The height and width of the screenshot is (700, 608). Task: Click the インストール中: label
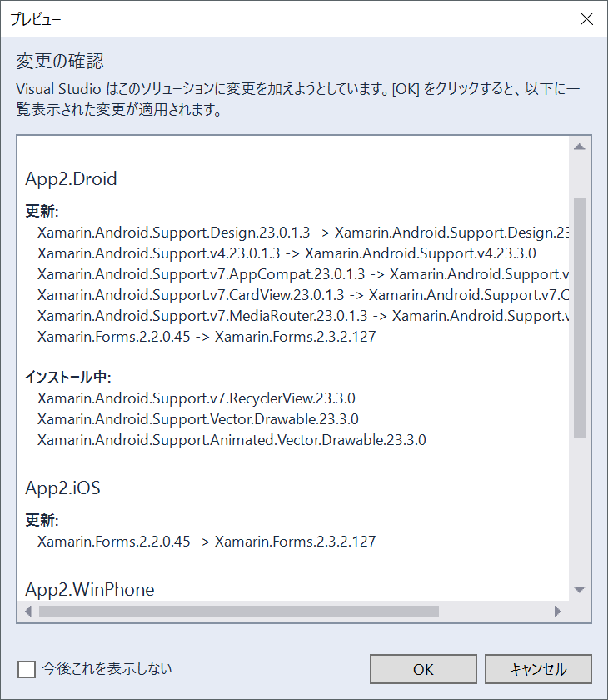point(67,377)
